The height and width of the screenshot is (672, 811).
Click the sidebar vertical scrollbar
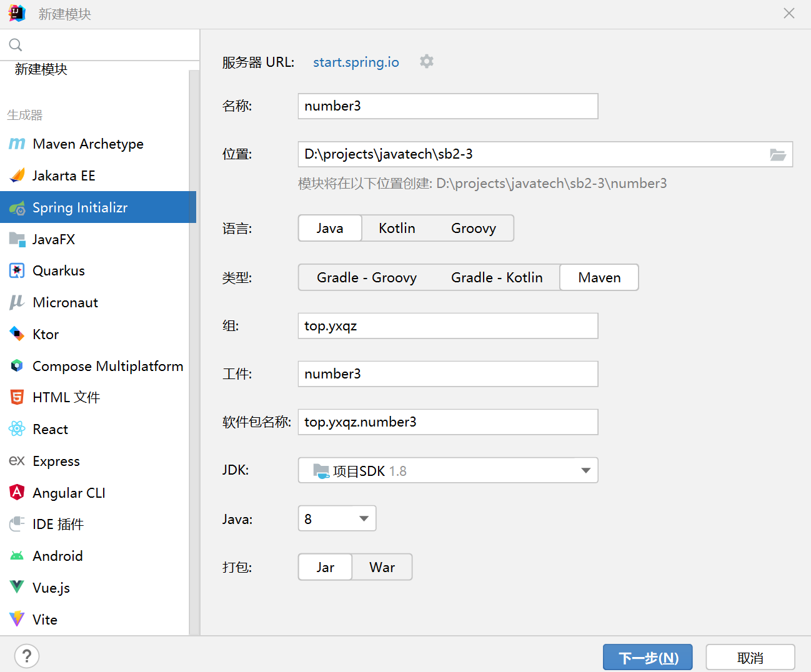pyautogui.click(x=194, y=353)
